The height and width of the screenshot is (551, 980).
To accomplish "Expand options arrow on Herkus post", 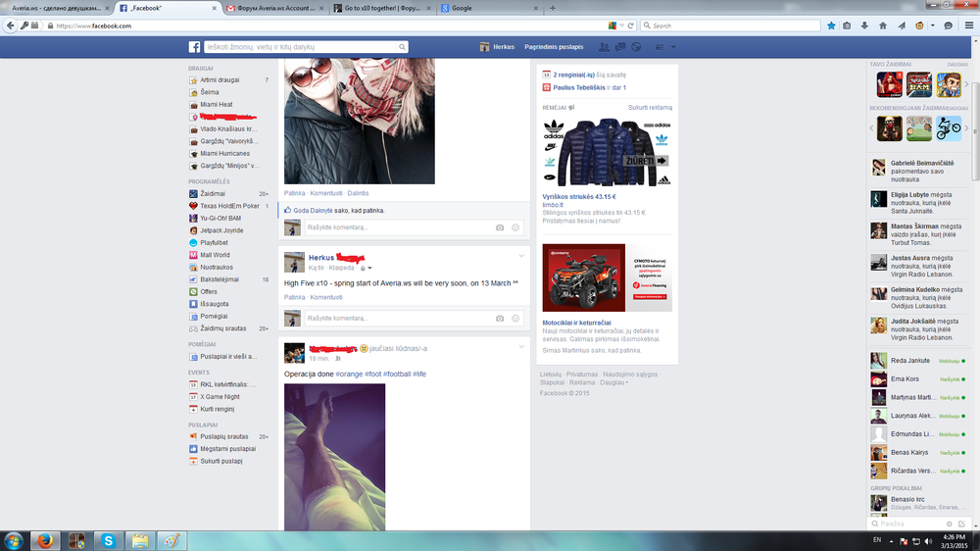I will pyautogui.click(x=521, y=256).
